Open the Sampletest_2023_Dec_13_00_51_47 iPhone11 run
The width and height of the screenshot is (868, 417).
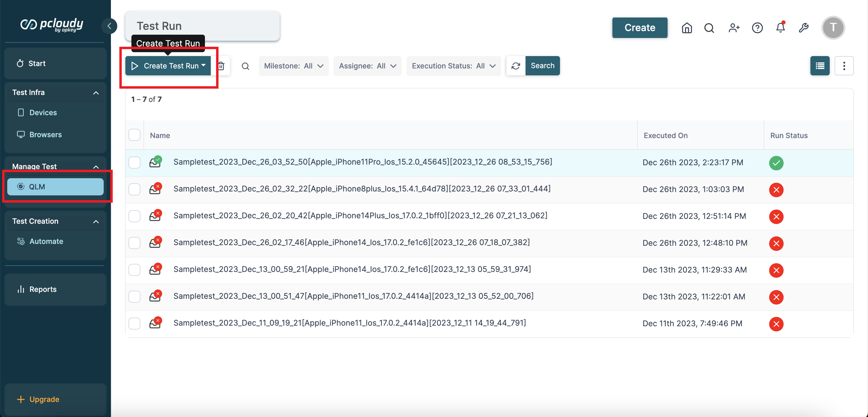pos(354,296)
